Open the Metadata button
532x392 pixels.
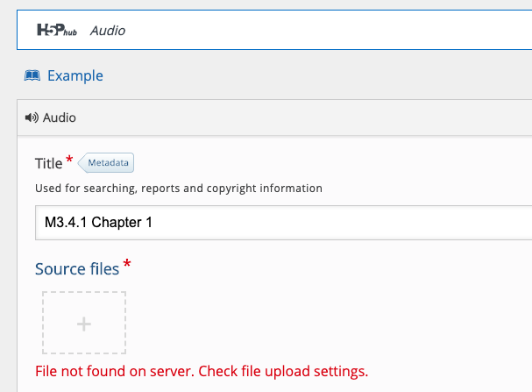tap(106, 163)
